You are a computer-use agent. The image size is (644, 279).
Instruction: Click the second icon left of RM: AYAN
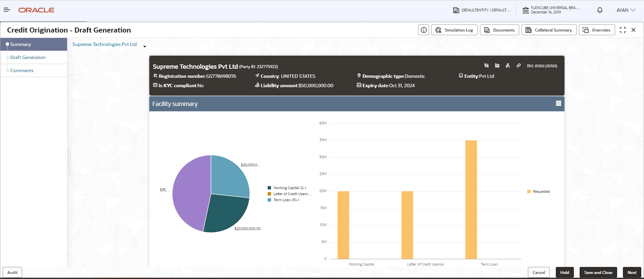[x=497, y=66]
